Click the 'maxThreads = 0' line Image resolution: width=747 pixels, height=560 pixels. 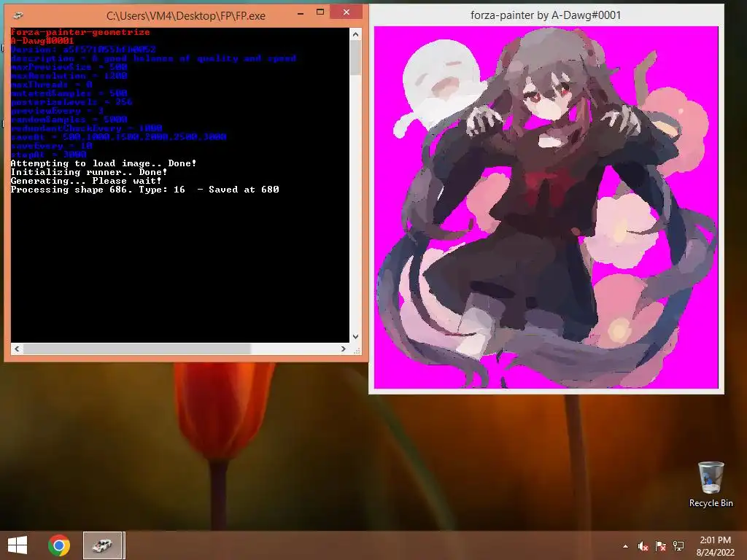[51, 85]
